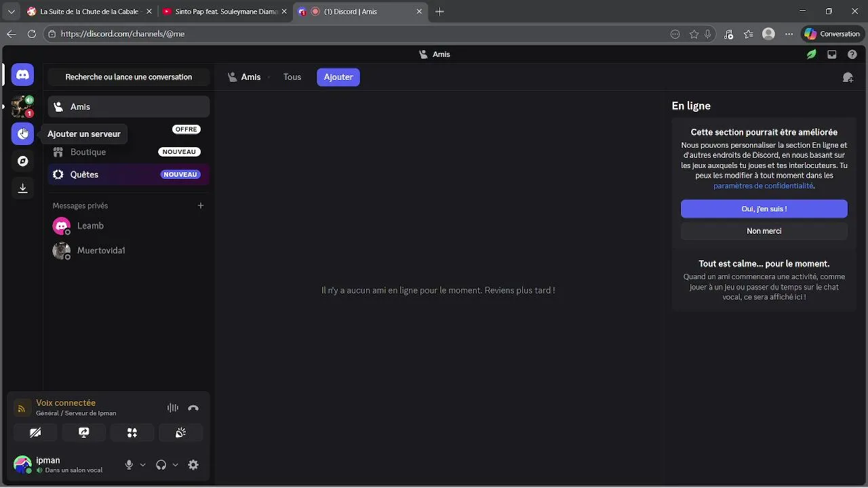Open the Copilot Conversation button
Image resolution: width=868 pixels, height=488 pixels.
[x=831, y=34]
